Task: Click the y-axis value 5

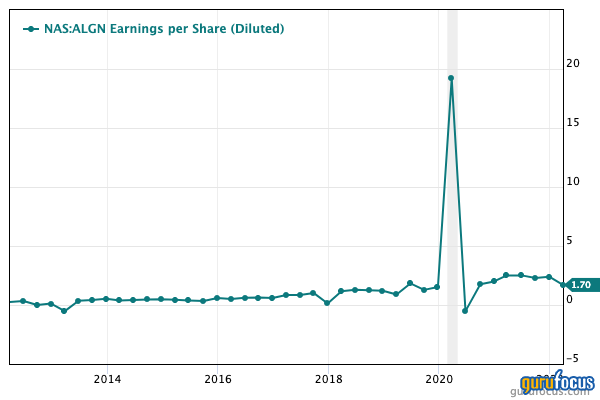Action: pos(569,240)
